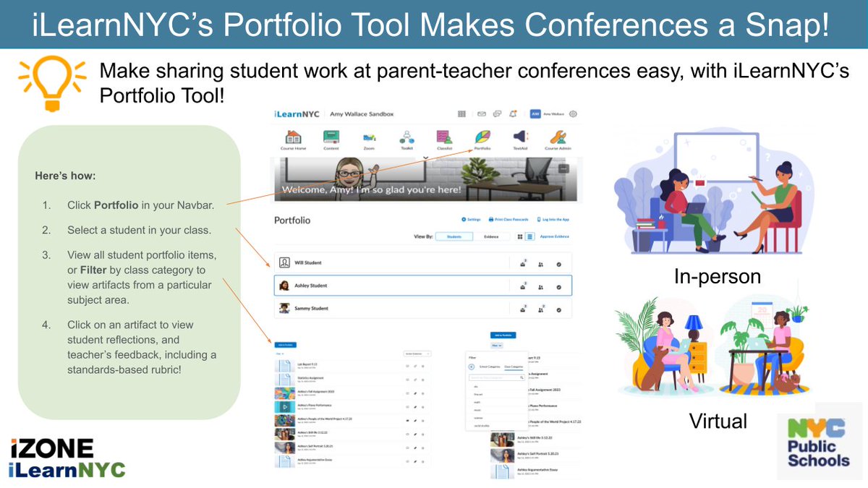The image size is (868, 488).
Task: Click the TextAid speaker icon
Action: [x=519, y=139]
